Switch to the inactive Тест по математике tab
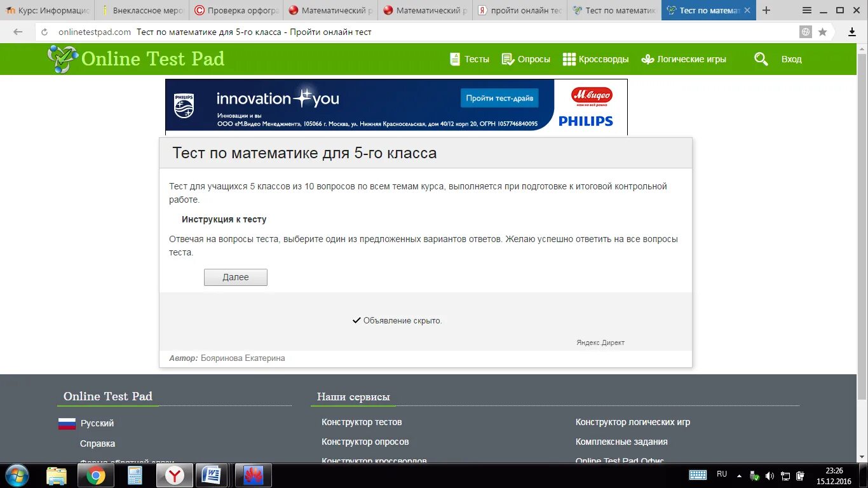This screenshot has height=488, width=868. [x=613, y=10]
